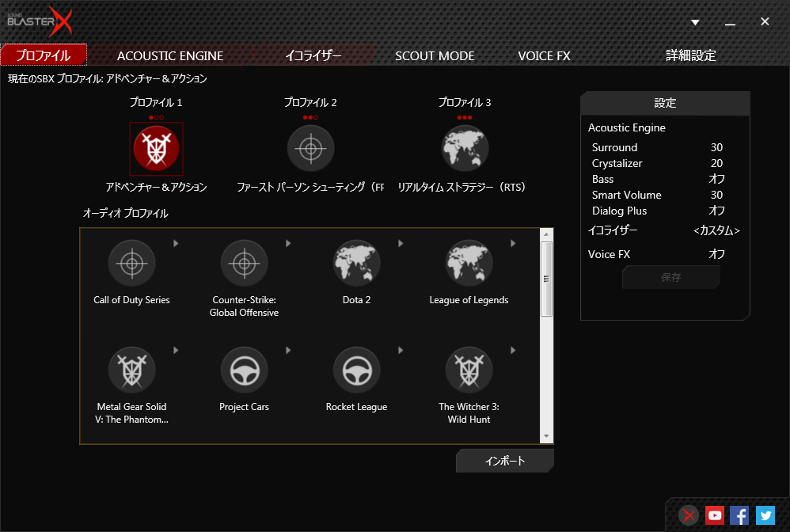Expand the Counter-Strike: Global Offensive arrow
Image resolution: width=790 pixels, height=532 pixels.
click(x=288, y=243)
